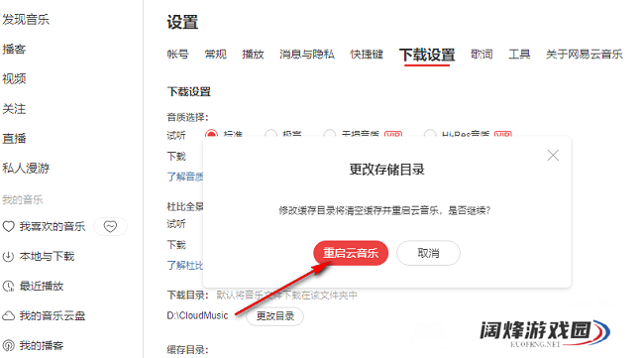644x358 pixels.
Task: Open 我的播客 in sidebar
Action: tap(42, 345)
